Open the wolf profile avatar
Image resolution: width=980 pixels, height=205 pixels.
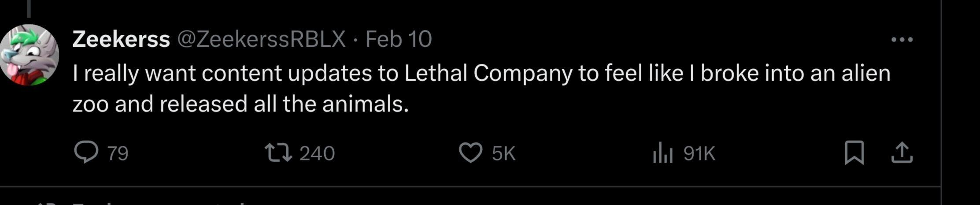pos(30,55)
